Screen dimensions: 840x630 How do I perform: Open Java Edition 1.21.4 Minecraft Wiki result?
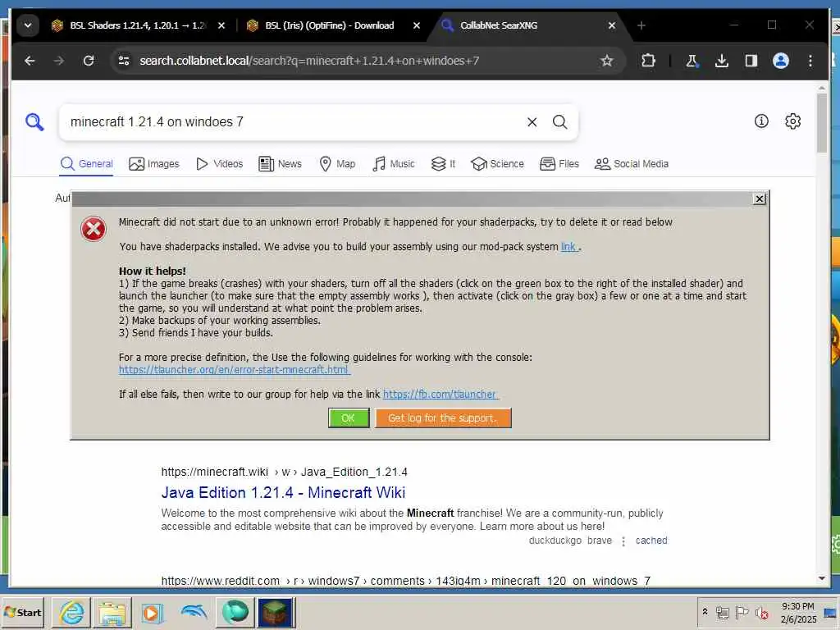click(x=283, y=492)
